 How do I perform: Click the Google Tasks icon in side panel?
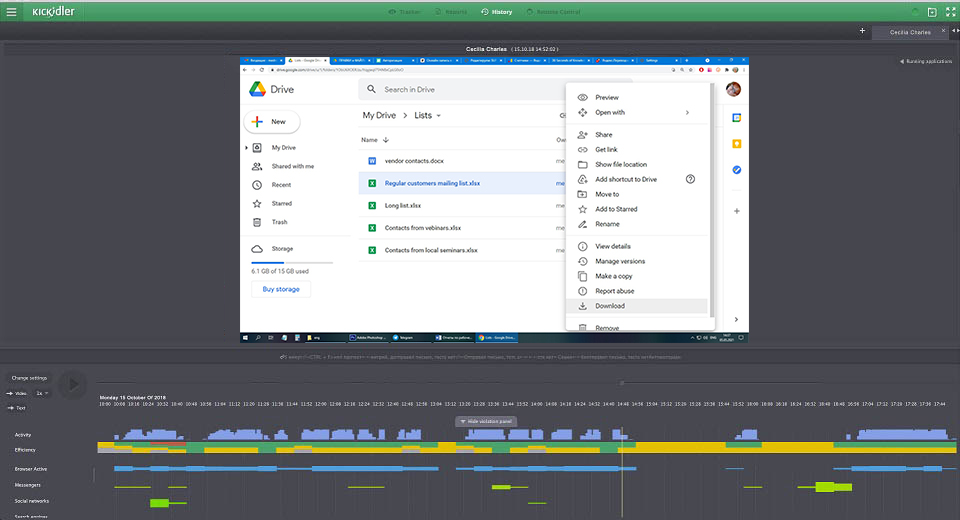pyautogui.click(x=737, y=170)
